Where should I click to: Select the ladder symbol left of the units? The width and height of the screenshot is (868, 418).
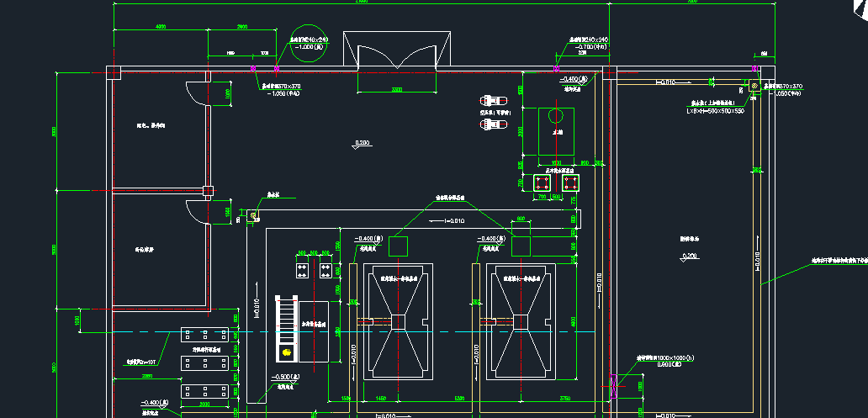click(287, 324)
